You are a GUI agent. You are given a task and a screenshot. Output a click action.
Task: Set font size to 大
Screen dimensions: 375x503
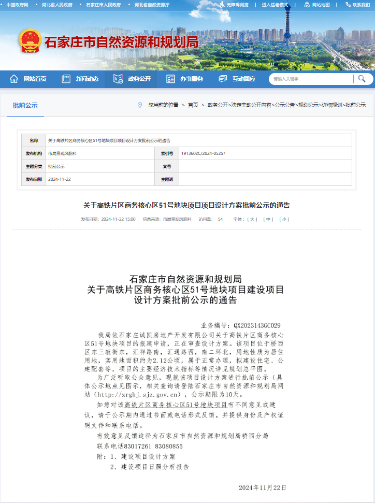click(253, 219)
